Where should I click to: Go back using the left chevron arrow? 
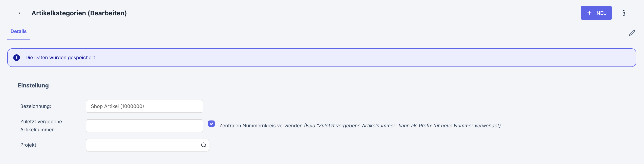(x=19, y=13)
